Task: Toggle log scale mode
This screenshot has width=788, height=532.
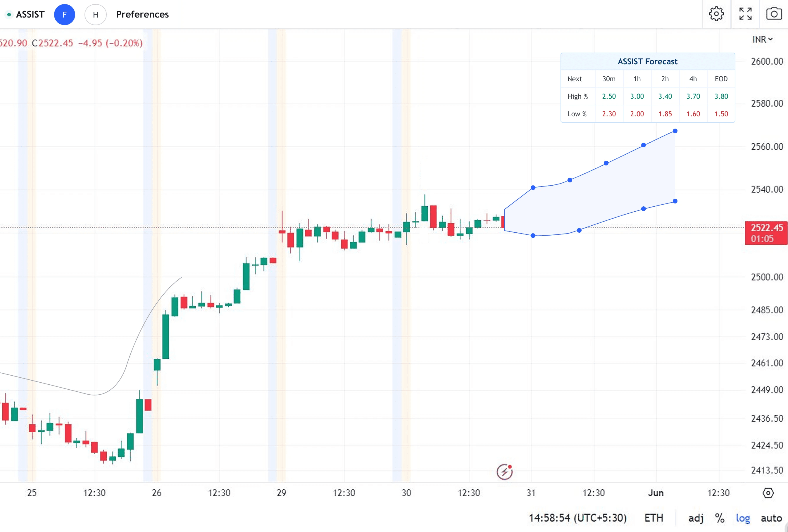Action: [x=743, y=518]
